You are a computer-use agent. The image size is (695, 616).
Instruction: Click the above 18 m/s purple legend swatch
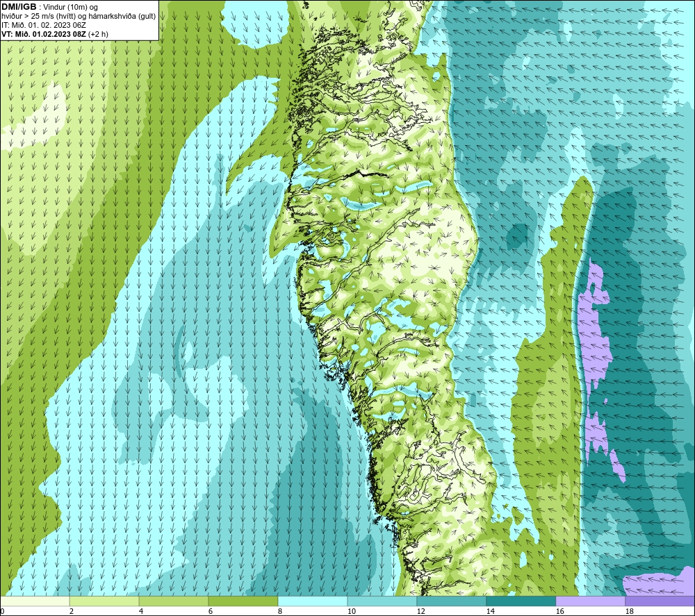660,601
